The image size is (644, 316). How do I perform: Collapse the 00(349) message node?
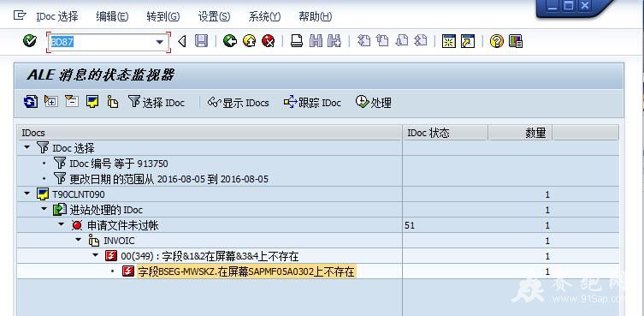[95, 255]
